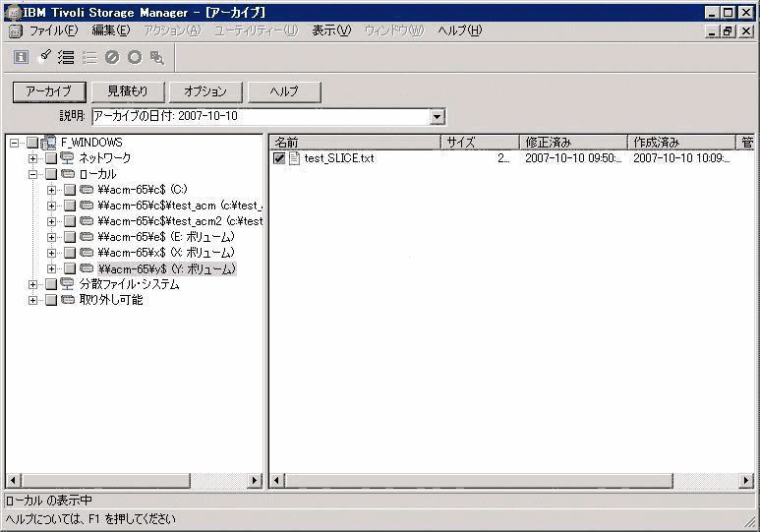
Task: Click the ネットワーク network icon
Action: [x=68, y=158]
